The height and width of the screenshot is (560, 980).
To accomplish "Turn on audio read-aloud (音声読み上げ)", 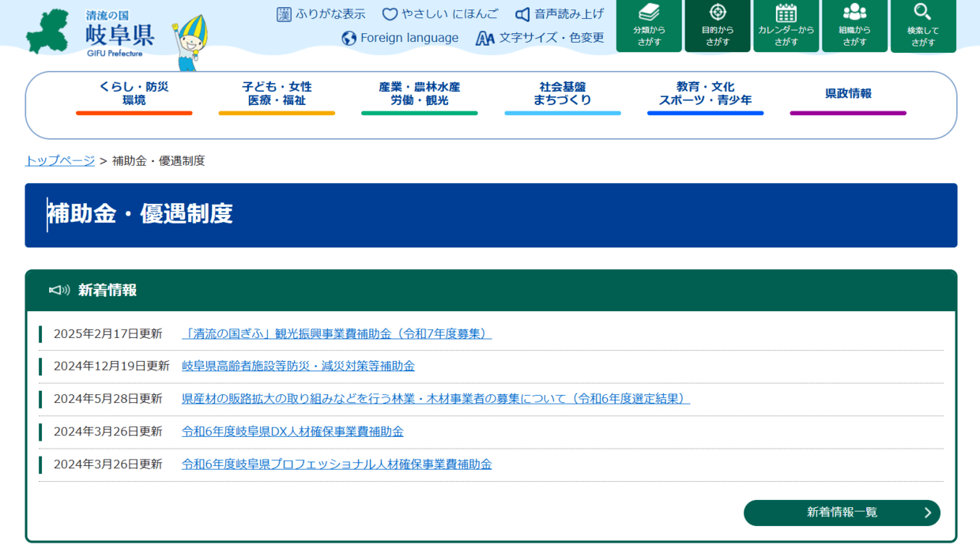I will (560, 14).
